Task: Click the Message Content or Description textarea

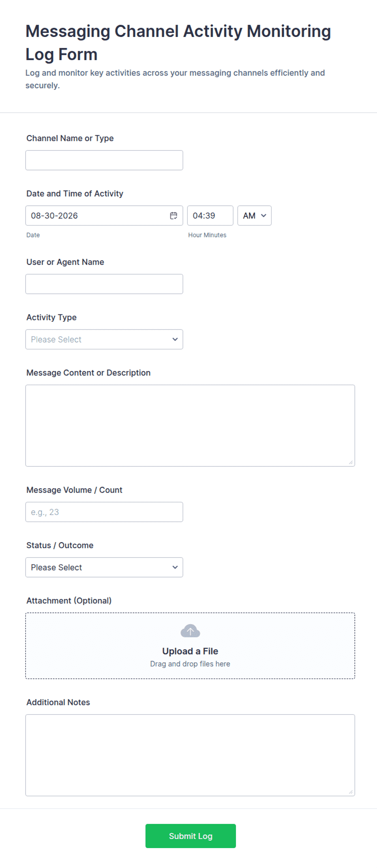Action: tap(190, 426)
